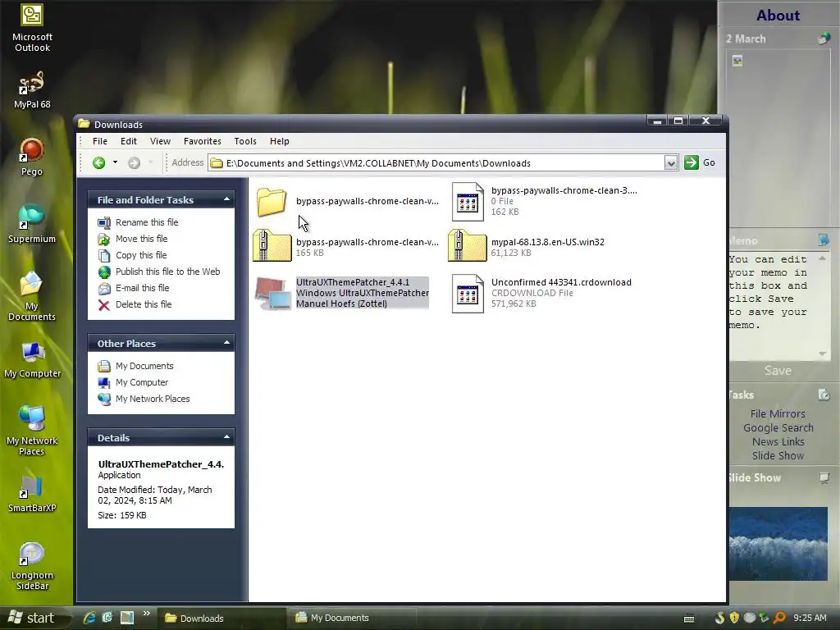Open the View menu

click(x=160, y=141)
